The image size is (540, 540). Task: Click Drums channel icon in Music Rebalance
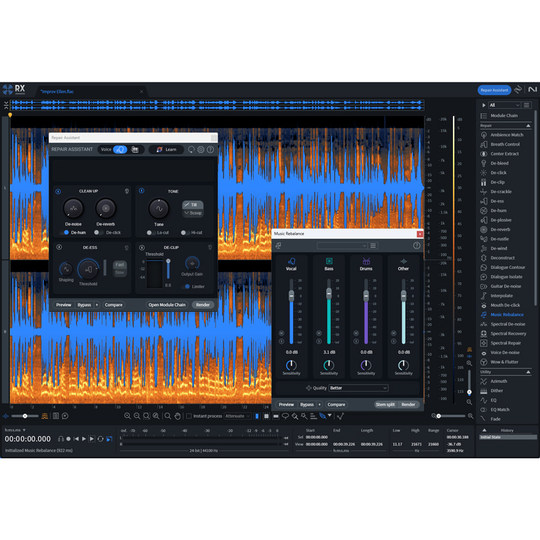pyautogui.click(x=366, y=261)
